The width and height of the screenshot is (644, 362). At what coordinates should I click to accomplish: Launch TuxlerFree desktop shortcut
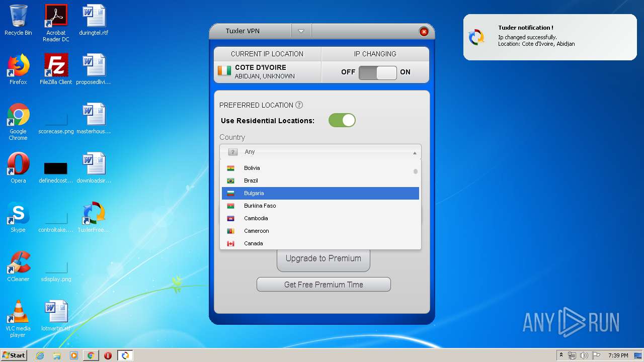click(94, 217)
